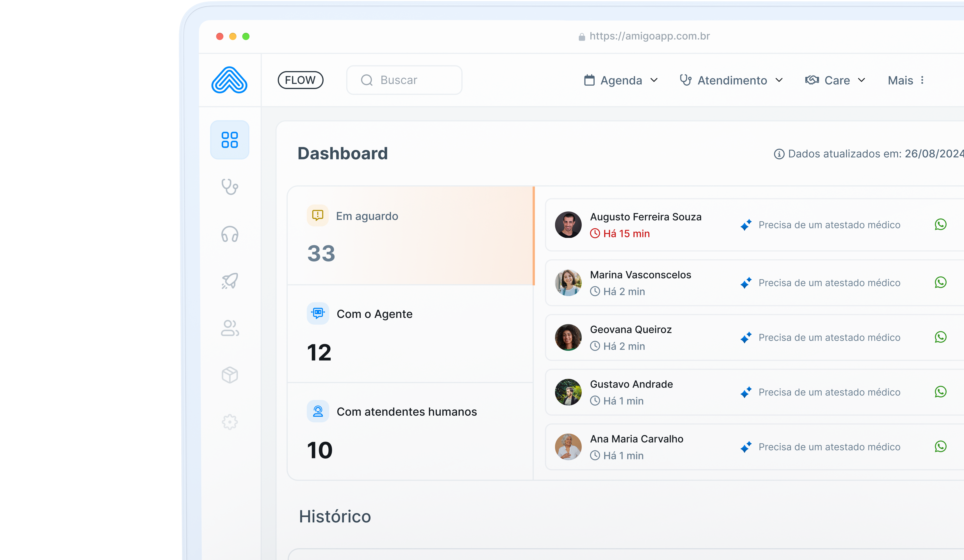
Task: Select the rocket icon in sidebar
Action: 229,281
